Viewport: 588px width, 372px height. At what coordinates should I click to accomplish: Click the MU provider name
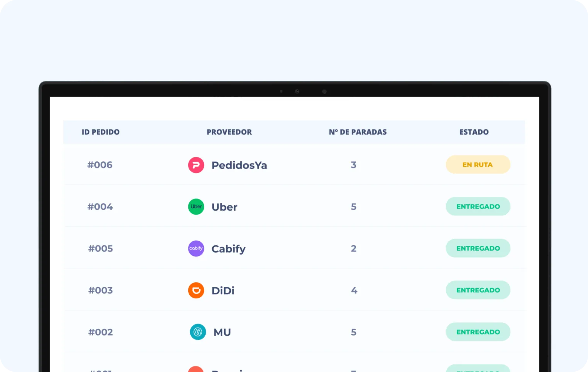pos(222,332)
